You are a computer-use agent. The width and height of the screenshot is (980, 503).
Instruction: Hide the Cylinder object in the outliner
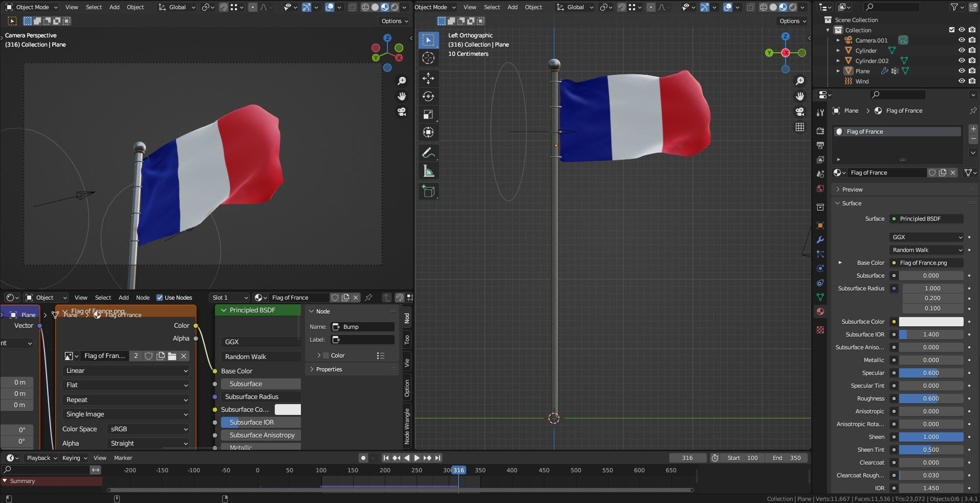tap(962, 50)
